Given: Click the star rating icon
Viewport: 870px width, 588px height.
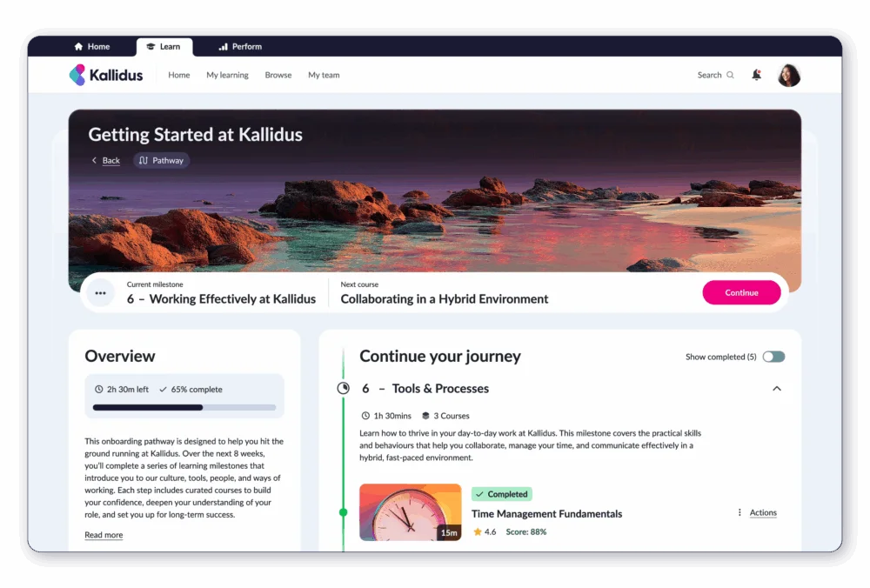Looking at the screenshot, I should (x=478, y=531).
